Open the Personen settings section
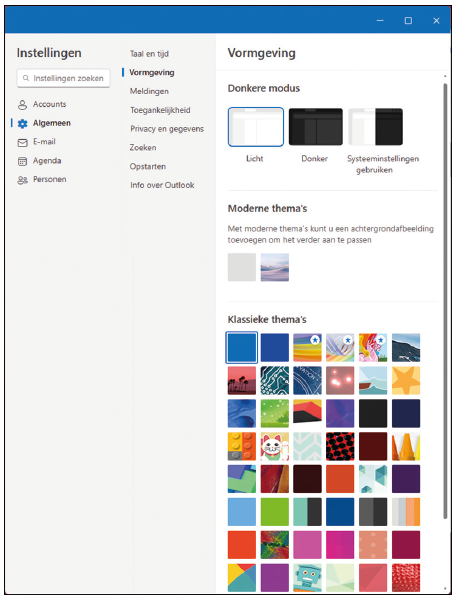457x600 pixels. click(x=42, y=179)
